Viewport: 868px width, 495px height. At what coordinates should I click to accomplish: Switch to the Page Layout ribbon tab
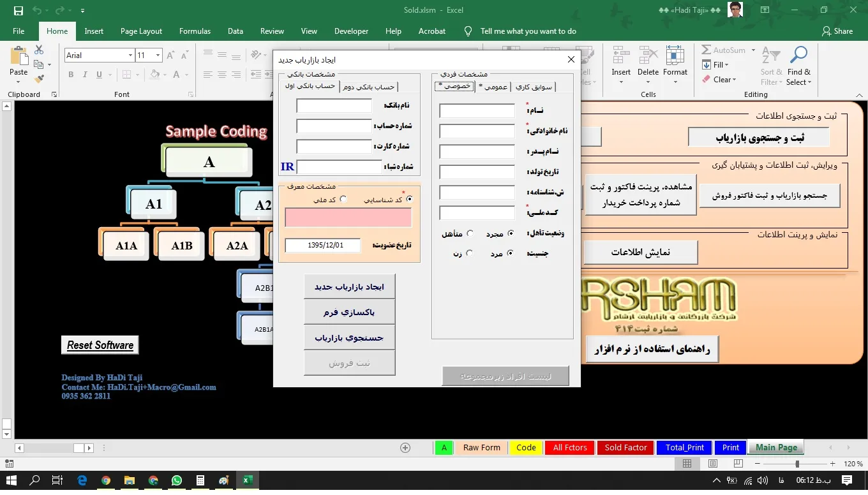141,31
